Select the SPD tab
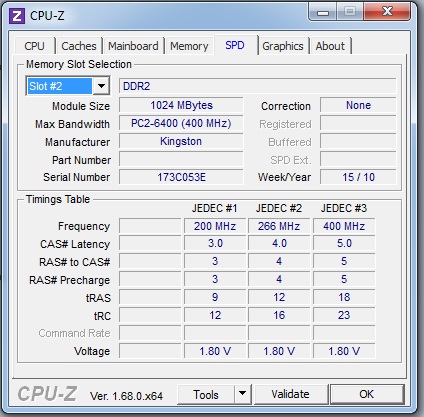 click(235, 45)
